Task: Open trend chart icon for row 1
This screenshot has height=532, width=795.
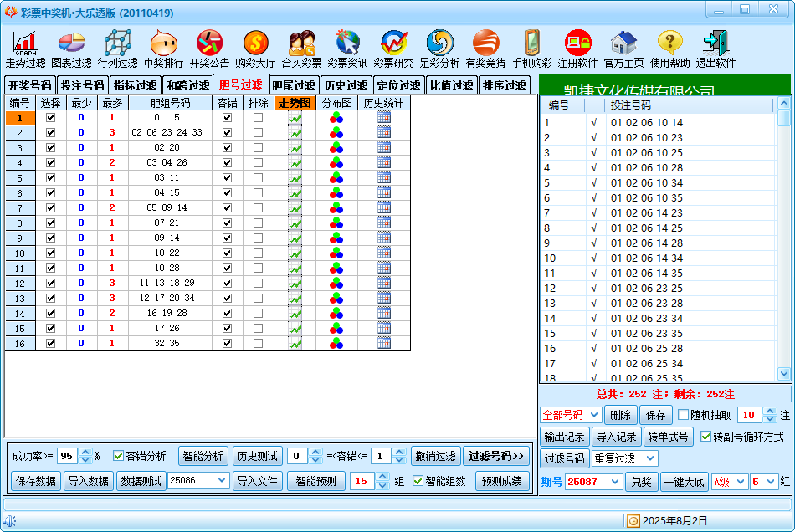Action: pos(295,118)
